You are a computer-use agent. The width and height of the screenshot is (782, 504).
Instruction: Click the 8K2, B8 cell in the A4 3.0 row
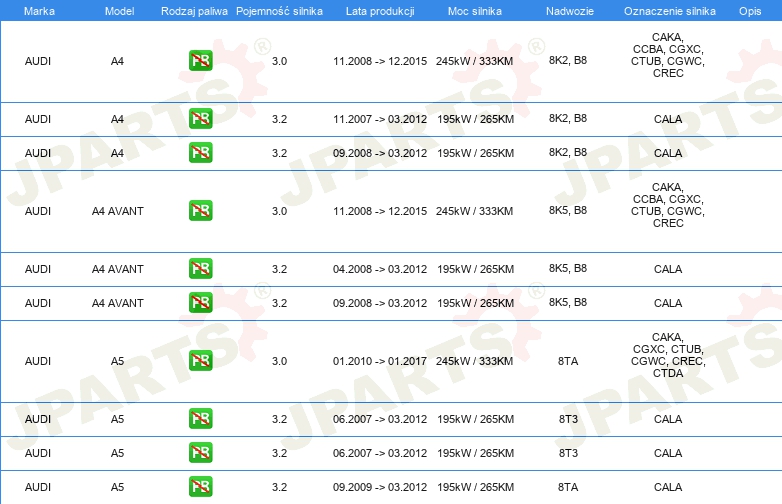[568, 60]
